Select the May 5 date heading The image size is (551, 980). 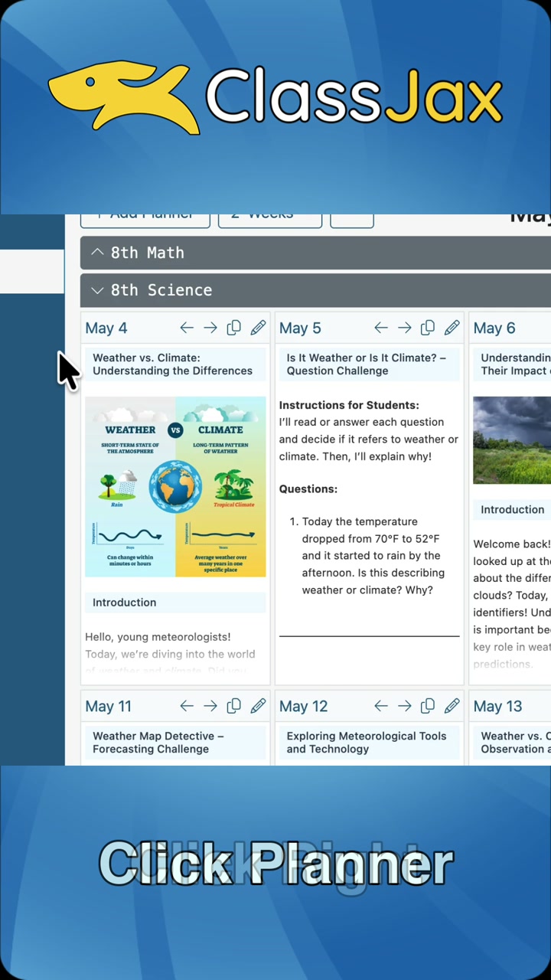(x=300, y=328)
